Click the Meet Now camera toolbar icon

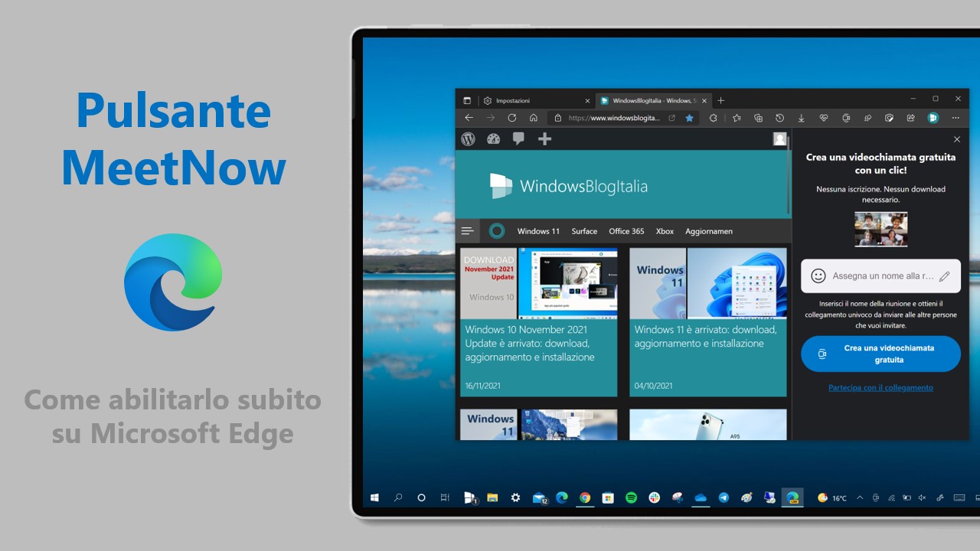point(846,118)
